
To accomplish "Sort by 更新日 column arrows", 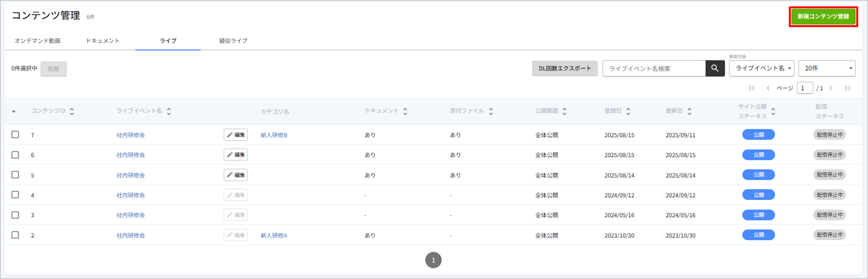I will pos(689,111).
